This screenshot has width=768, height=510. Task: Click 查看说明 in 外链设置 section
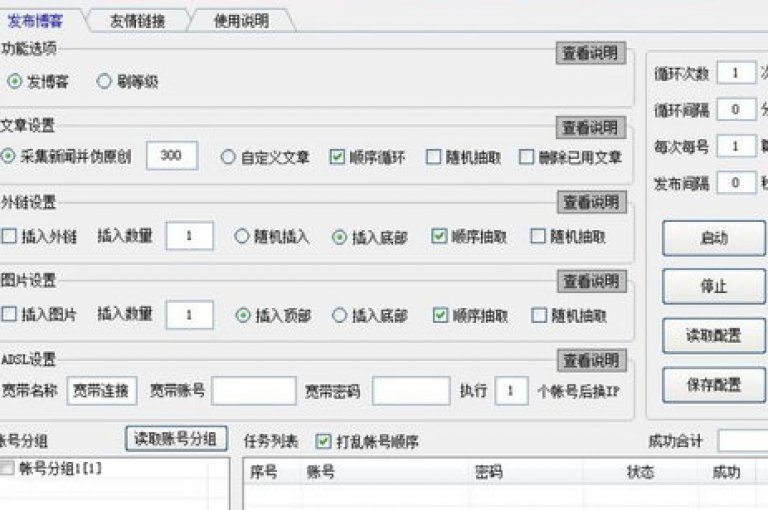point(592,202)
